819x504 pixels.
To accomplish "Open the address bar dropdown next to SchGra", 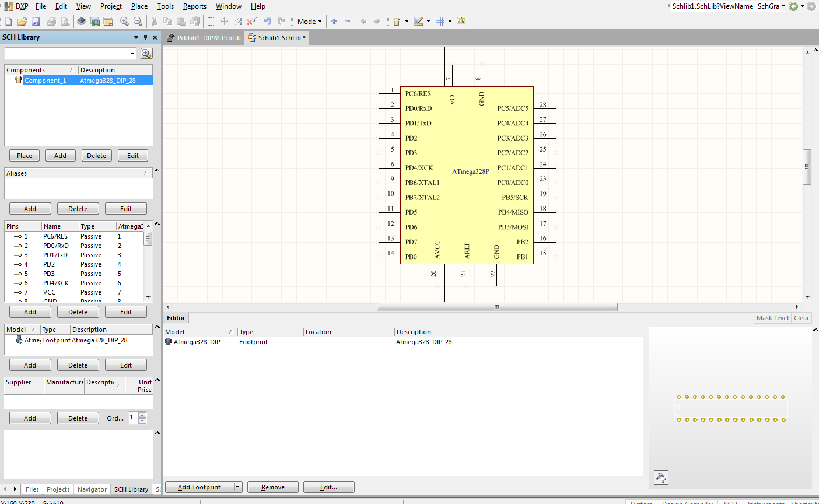I will click(783, 6).
